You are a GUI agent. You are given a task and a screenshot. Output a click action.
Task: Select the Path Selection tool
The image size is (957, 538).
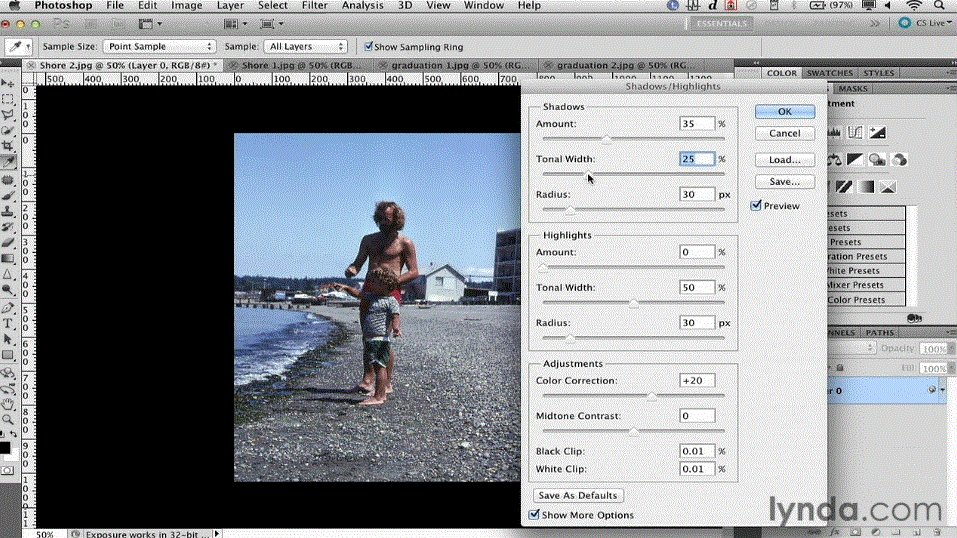[8, 340]
